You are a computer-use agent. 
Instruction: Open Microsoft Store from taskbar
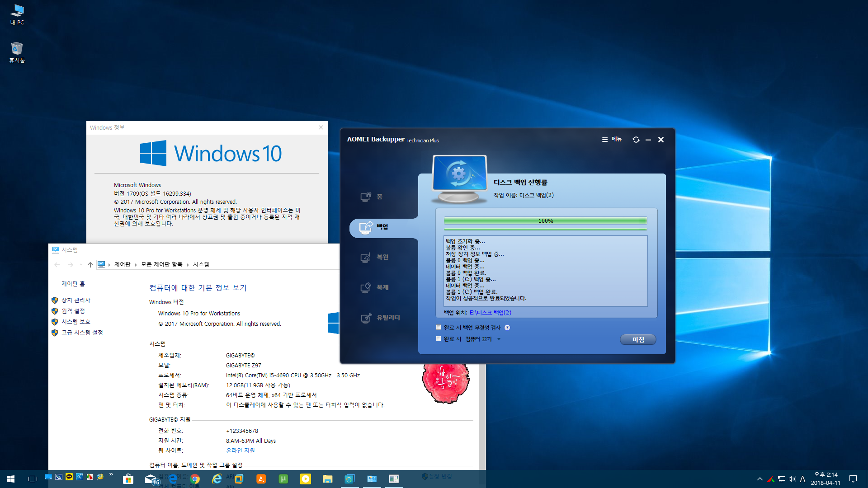pos(128,479)
